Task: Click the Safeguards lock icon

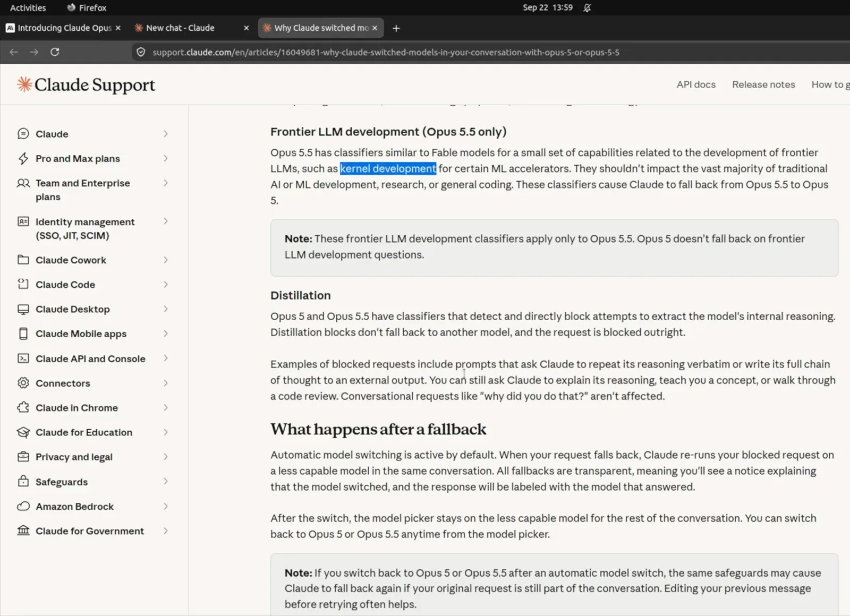Action: pyautogui.click(x=23, y=481)
